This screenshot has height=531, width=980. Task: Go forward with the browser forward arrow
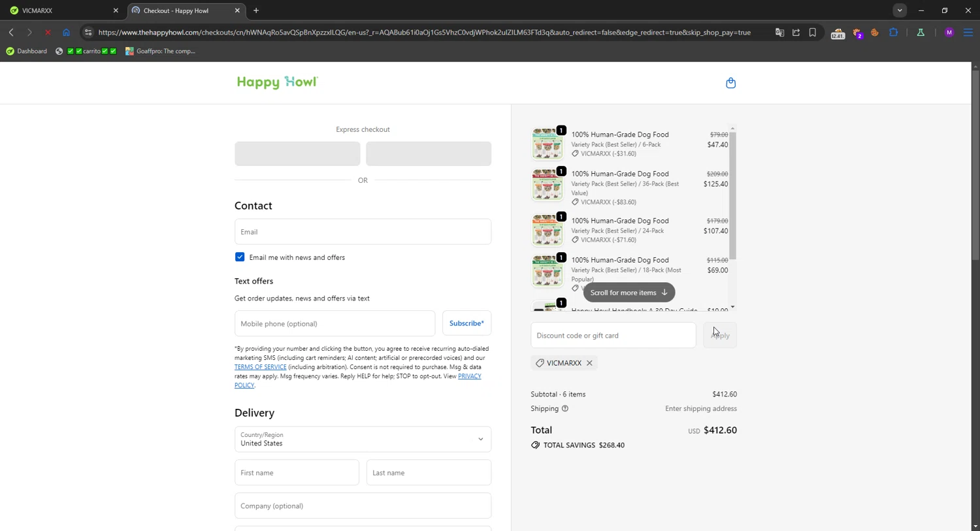[x=29, y=32]
